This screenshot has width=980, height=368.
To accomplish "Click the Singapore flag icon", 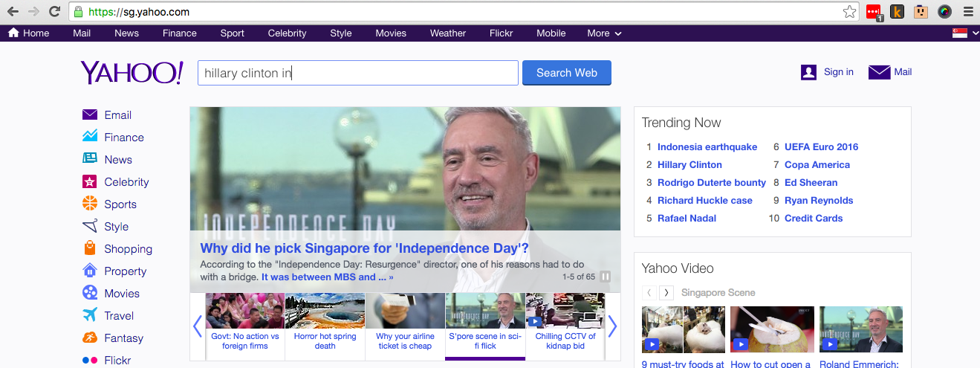I will pos(960,33).
